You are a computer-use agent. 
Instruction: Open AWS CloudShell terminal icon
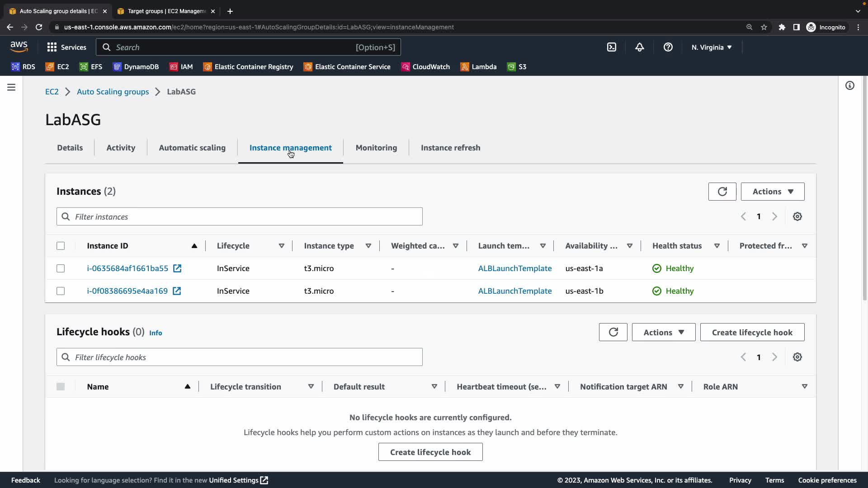[611, 47]
